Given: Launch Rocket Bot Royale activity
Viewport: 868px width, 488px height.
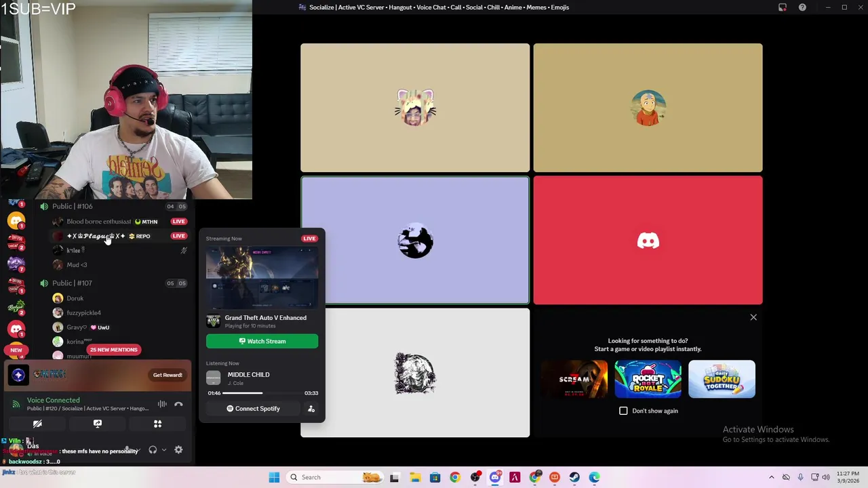Looking at the screenshot, I should coord(648,379).
